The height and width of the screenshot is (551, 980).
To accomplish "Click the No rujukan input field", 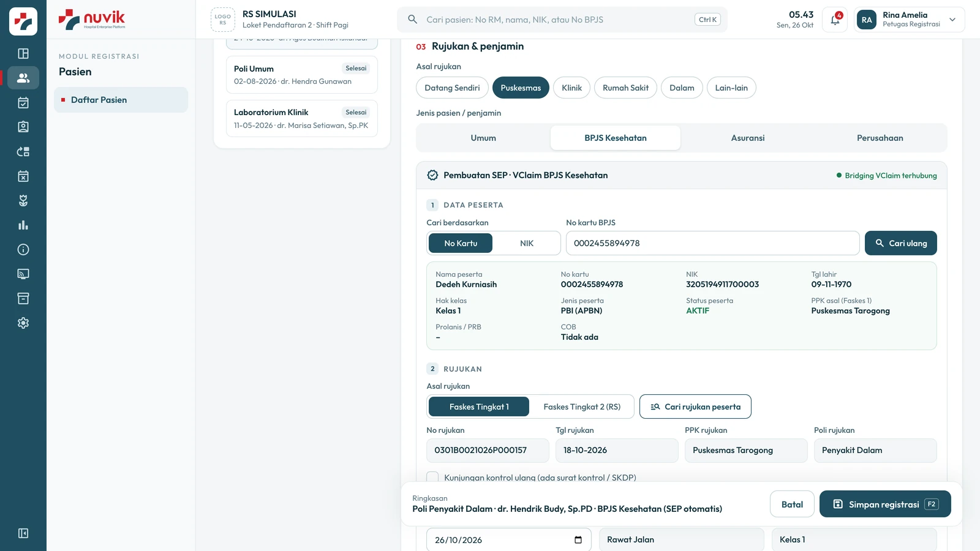I will (488, 450).
